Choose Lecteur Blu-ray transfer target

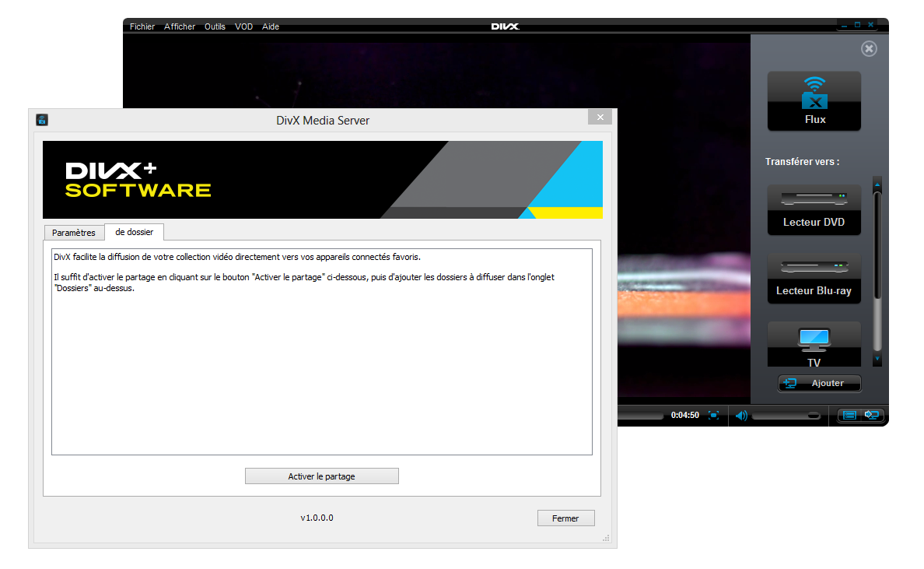pyautogui.click(x=814, y=279)
